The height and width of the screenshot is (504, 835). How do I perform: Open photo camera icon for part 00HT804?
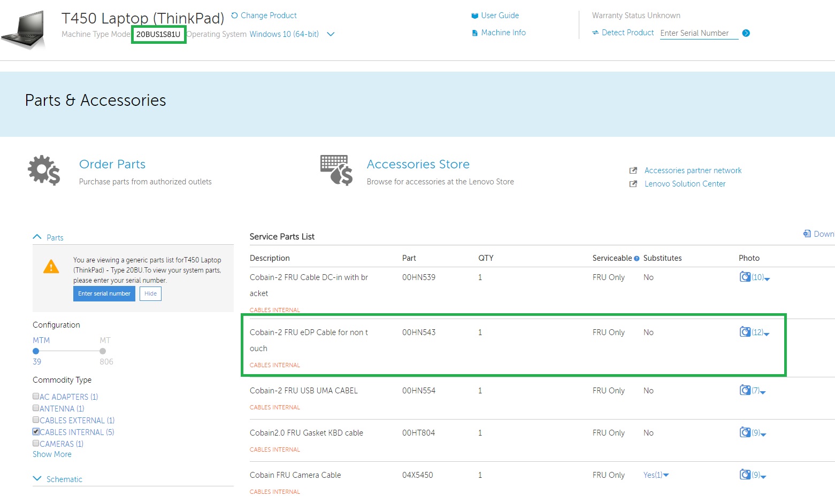tap(745, 432)
